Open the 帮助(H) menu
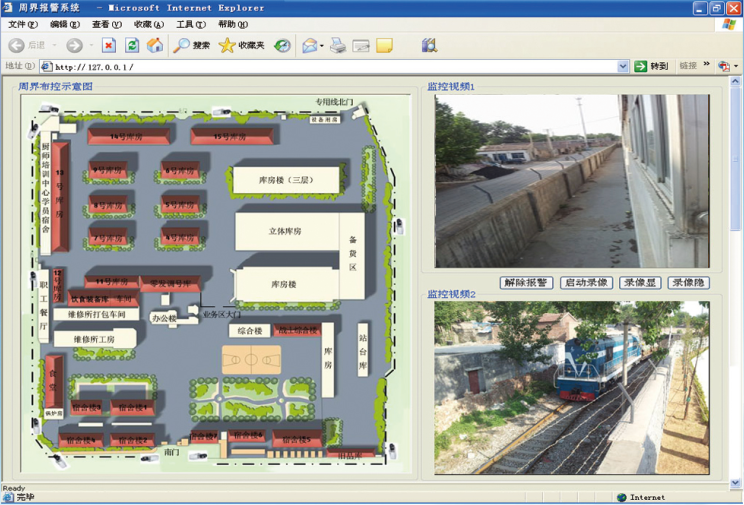The height and width of the screenshot is (505, 744). [233, 24]
